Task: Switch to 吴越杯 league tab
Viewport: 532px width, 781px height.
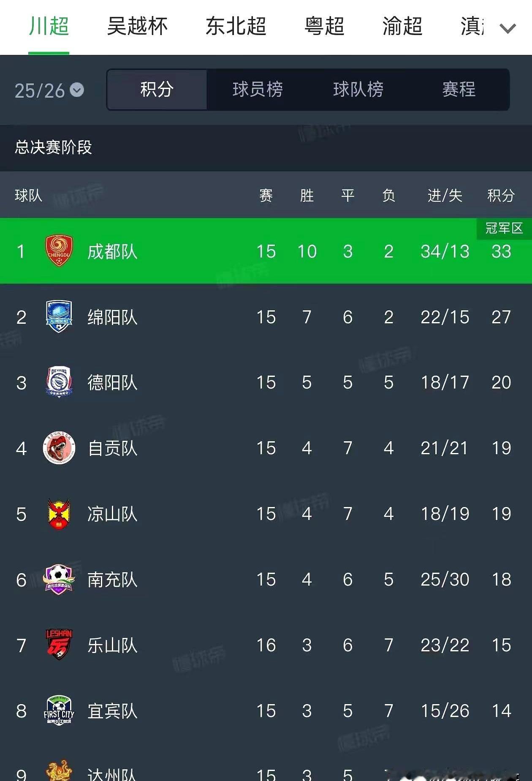Action: (137, 26)
